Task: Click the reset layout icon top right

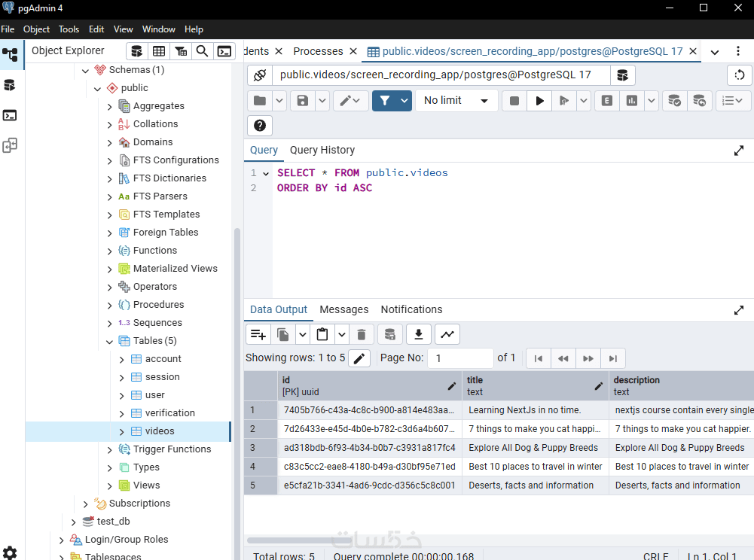Action: (740, 75)
